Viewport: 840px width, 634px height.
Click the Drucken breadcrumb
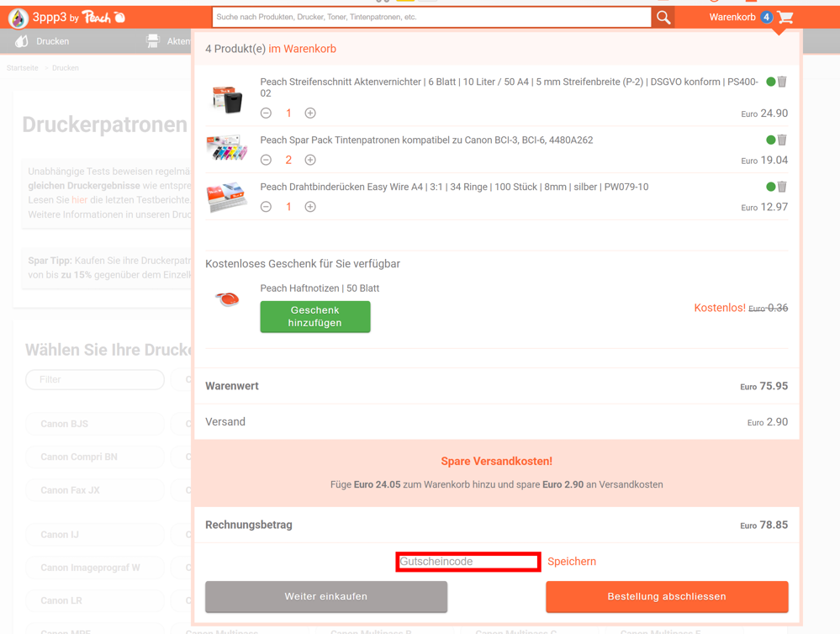[66, 68]
